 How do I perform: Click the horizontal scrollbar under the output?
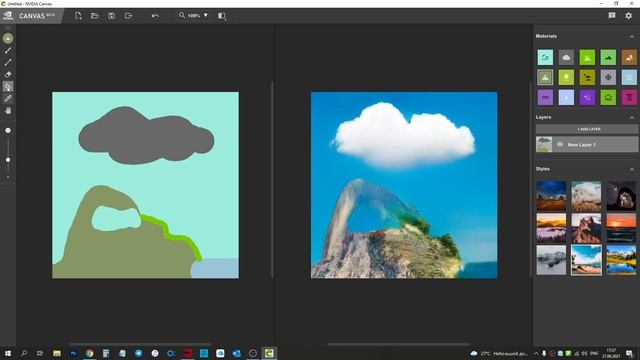tap(399, 344)
